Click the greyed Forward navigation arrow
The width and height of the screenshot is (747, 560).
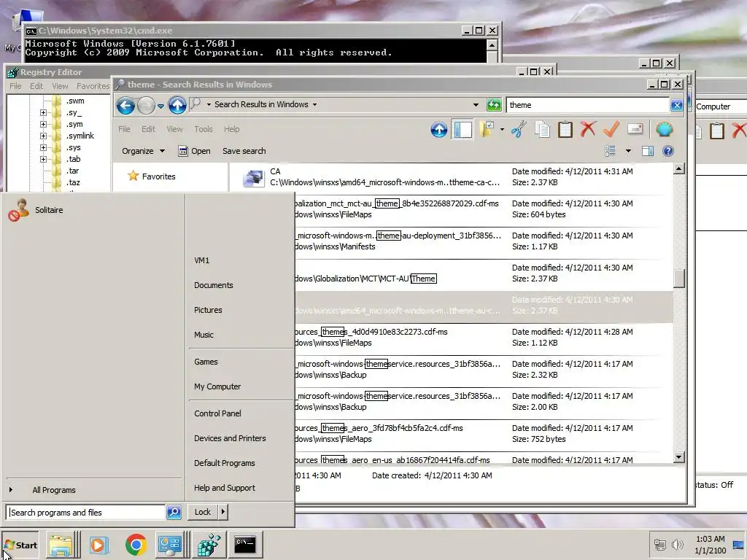pos(146,105)
